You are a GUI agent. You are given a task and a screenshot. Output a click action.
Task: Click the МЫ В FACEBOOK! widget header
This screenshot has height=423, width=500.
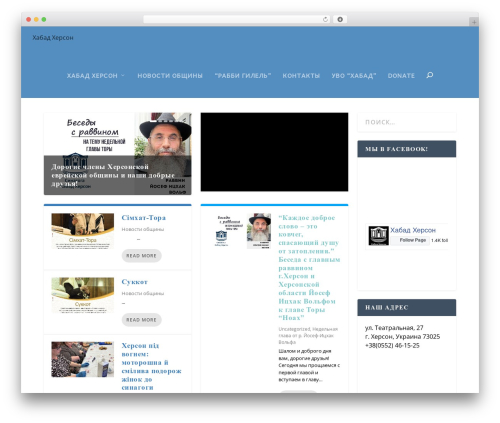pyautogui.click(x=407, y=149)
